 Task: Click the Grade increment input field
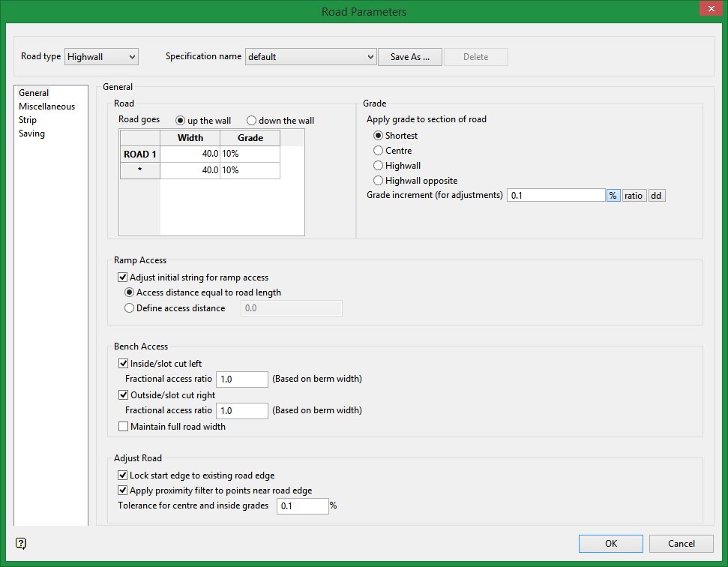click(x=556, y=195)
